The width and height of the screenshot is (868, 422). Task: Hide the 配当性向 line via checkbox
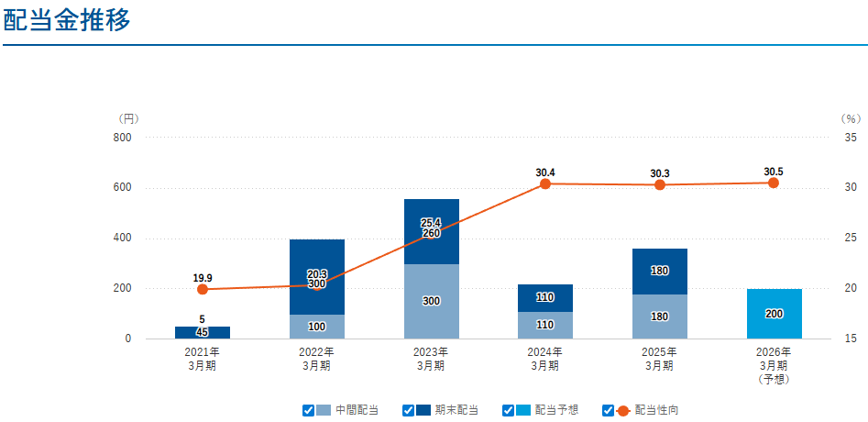point(608,410)
